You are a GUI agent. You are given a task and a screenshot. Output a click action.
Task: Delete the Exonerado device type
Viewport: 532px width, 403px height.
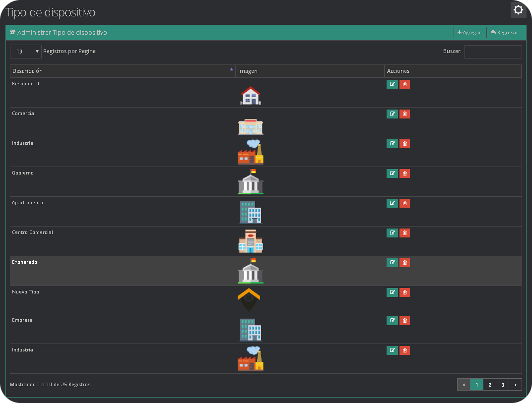404,263
